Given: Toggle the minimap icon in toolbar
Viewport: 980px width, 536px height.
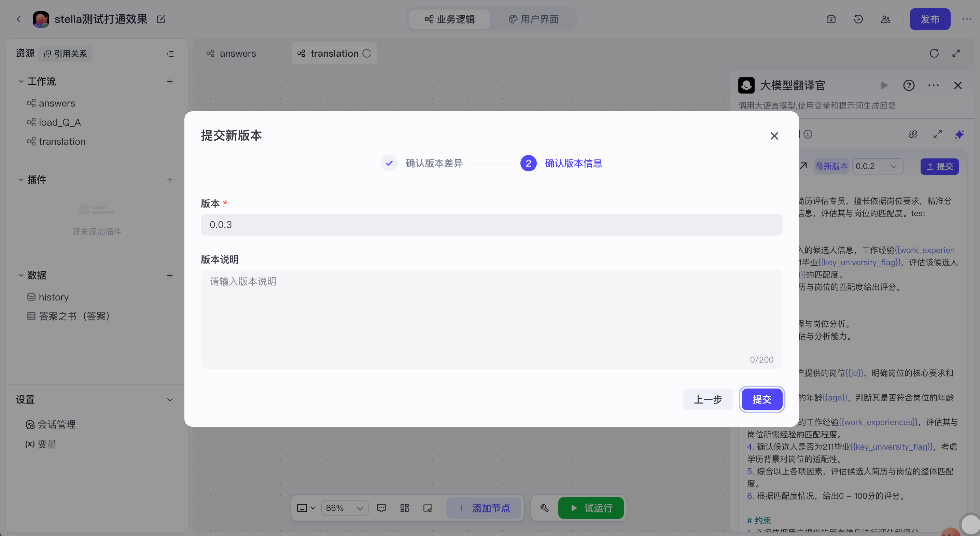Looking at the screenshot, I should 428,508.
